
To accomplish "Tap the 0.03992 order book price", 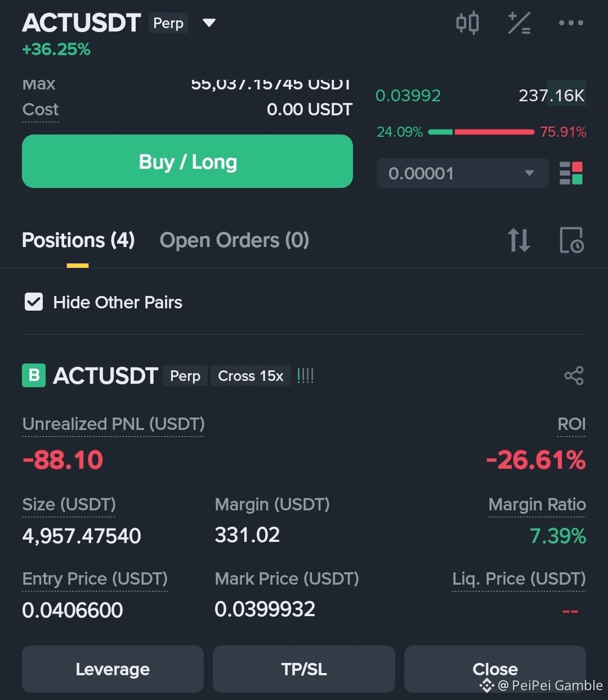I will (408, 96).
